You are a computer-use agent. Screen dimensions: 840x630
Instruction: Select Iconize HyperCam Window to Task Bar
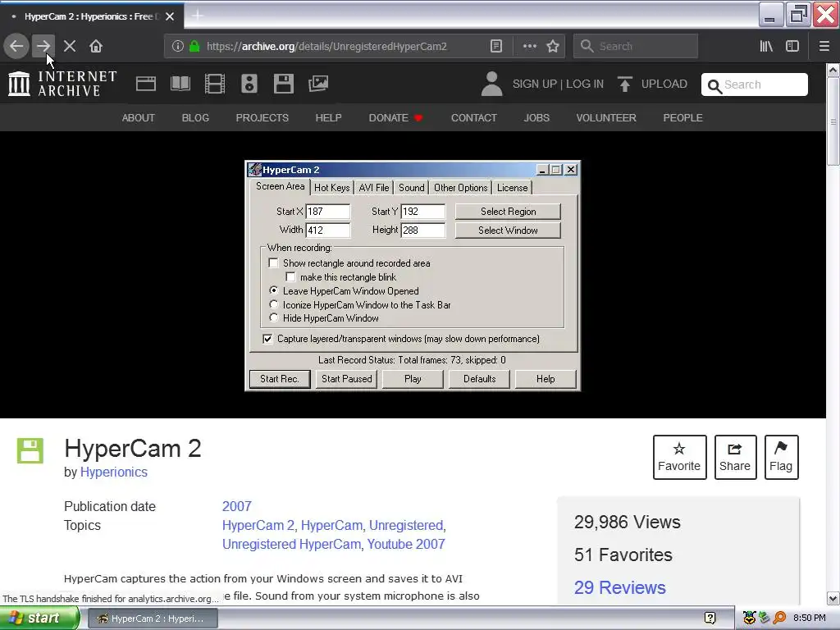274,305
